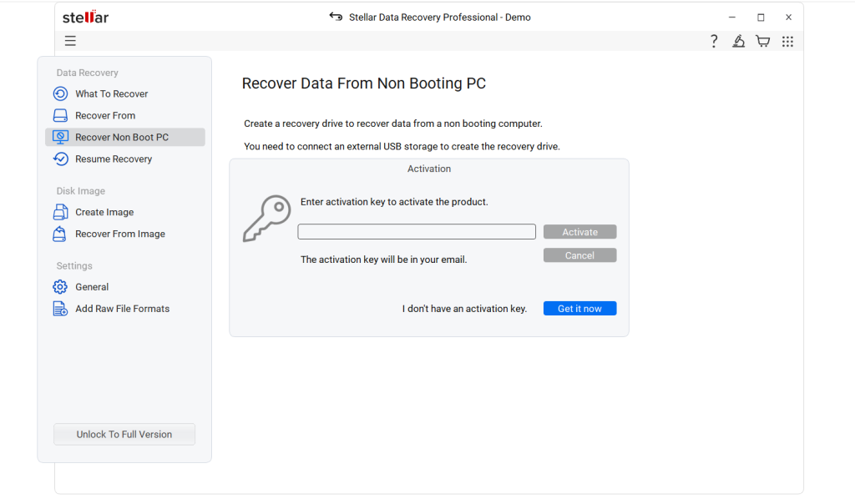Focus the activation key input field
Viewport: 855px width, 504px height.
[x=417, y=232]
